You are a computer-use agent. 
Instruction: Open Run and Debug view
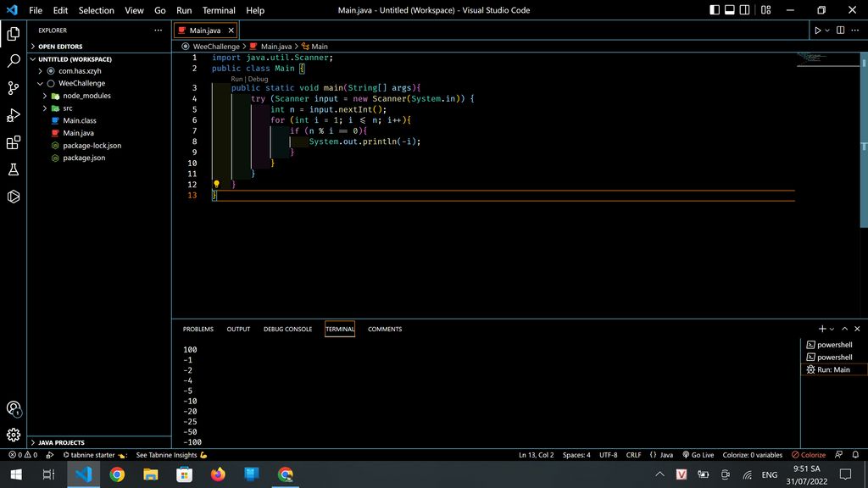14,115
